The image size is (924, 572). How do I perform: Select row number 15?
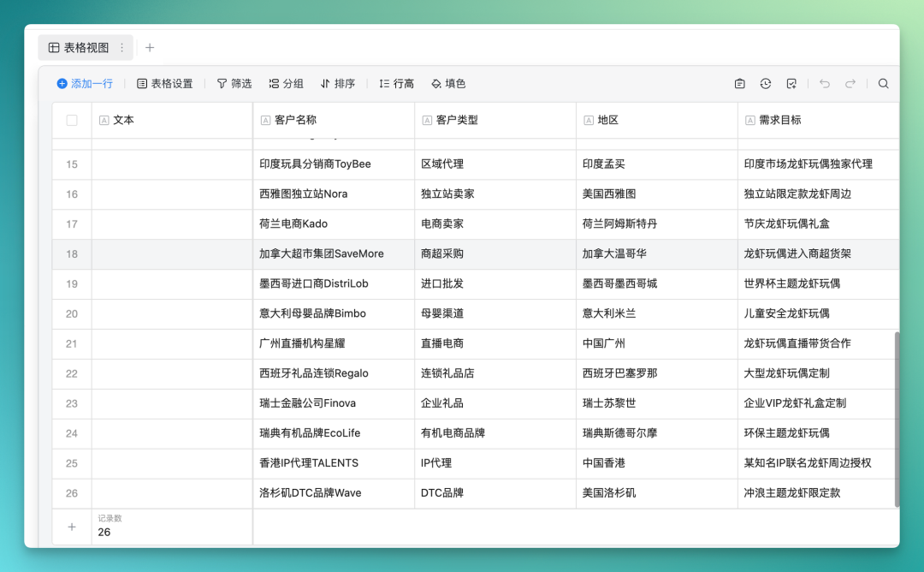[72, 164]
